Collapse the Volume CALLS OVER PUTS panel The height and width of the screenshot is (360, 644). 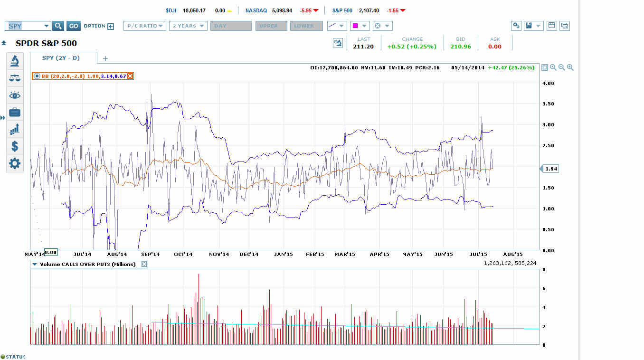coord(35,264)
